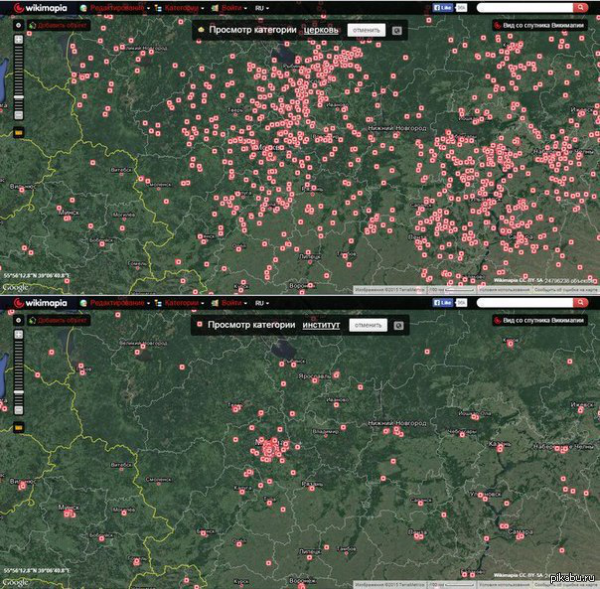600x589 pixels.
Task: Click the zoom slider on the церковь map
Action: (x=18, y=80)
